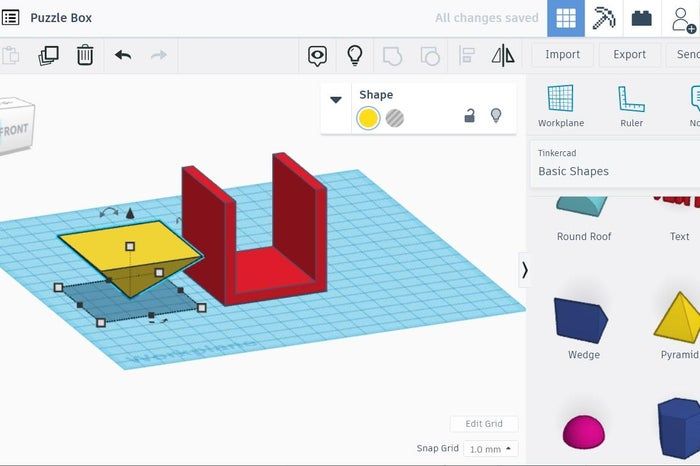Image resolution: width=700 pixels, height=466 pixels.
Task: Delete selected shape with trash icon
Action: point(85,55)
